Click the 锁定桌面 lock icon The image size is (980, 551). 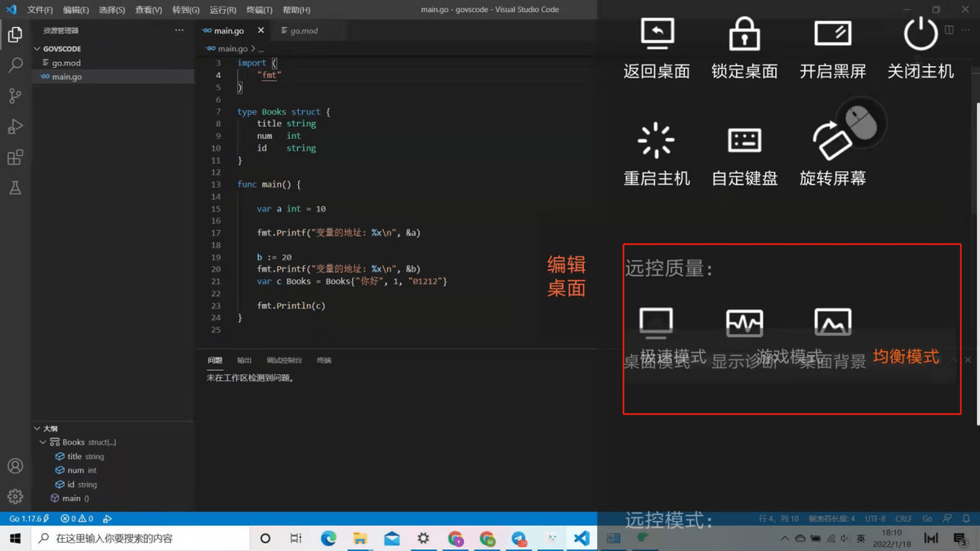click(744, 35)
